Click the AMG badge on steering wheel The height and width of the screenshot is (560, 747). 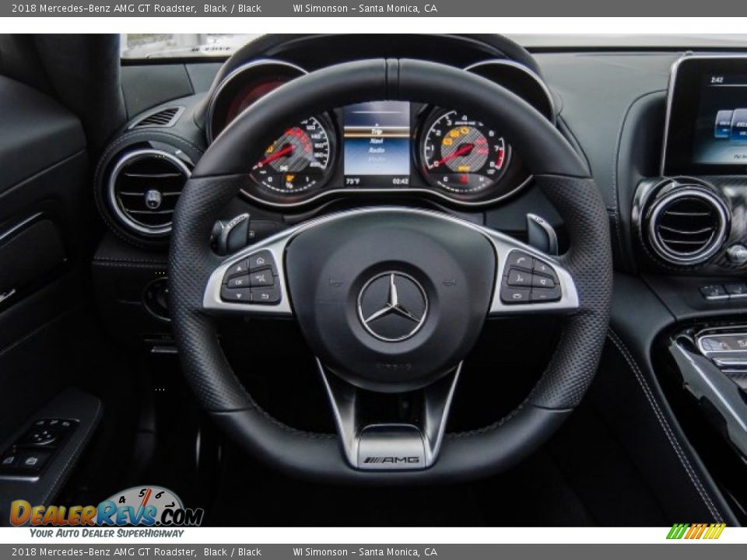391,460
